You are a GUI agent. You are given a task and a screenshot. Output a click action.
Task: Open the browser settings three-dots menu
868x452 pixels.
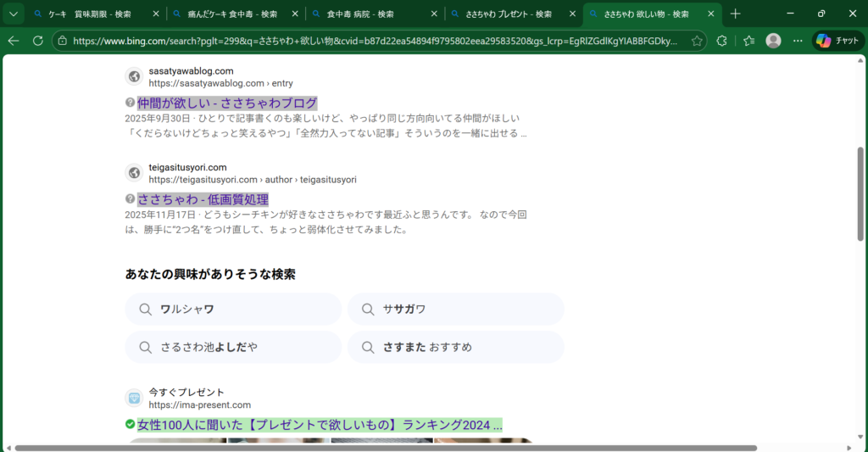pos(798,41)
